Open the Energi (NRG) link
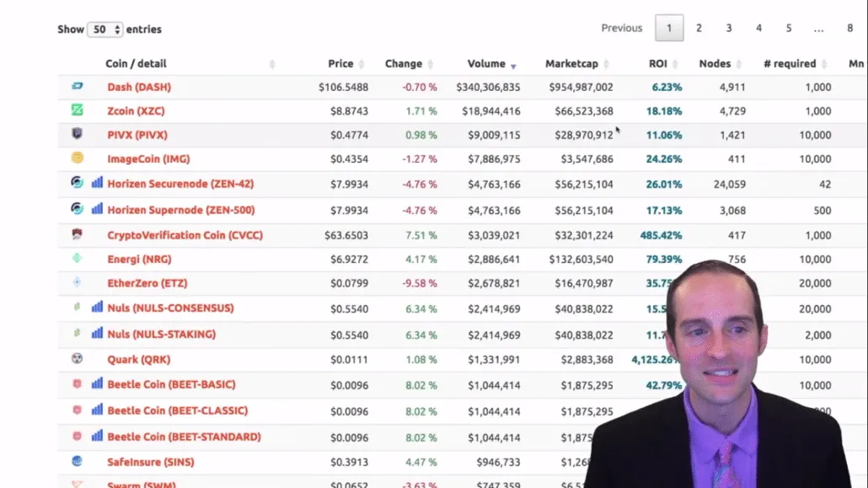 139,260
